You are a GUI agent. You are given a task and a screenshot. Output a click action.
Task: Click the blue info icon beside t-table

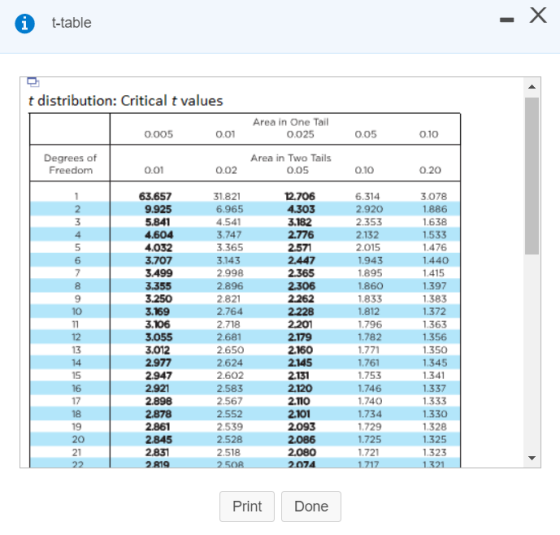(x=25, y=24)
